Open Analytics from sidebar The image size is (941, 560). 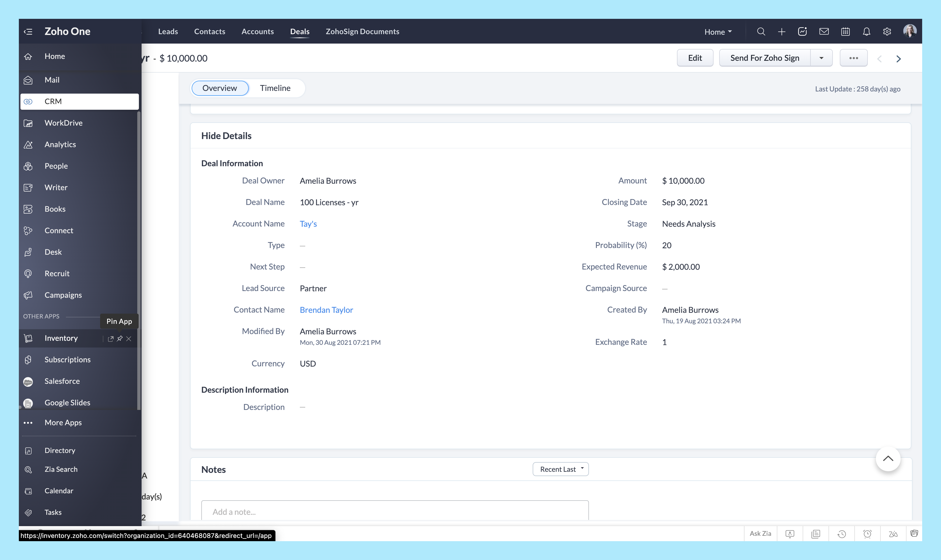pos(60,144)
